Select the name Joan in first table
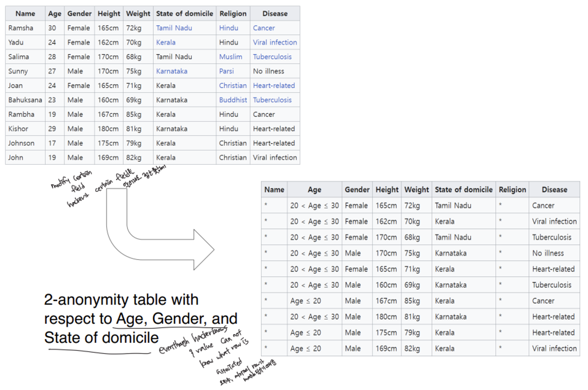Viewport: 588px width, 390px height. pos(15,86)
